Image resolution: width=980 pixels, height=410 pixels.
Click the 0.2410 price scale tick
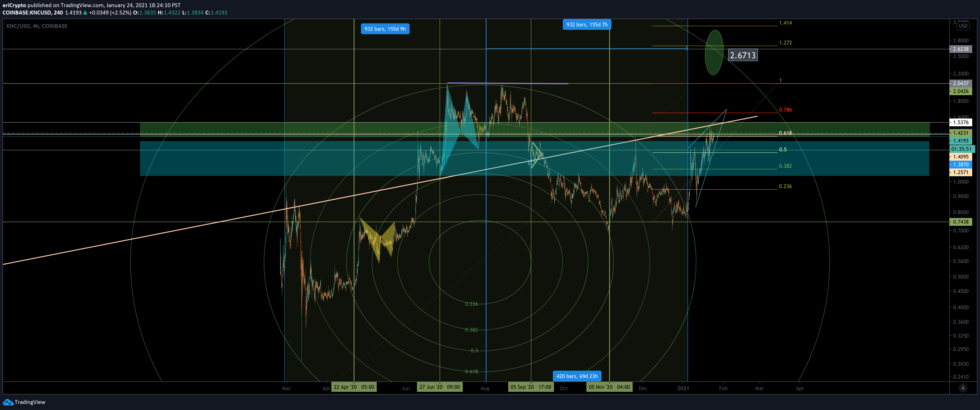coord(961,377)
